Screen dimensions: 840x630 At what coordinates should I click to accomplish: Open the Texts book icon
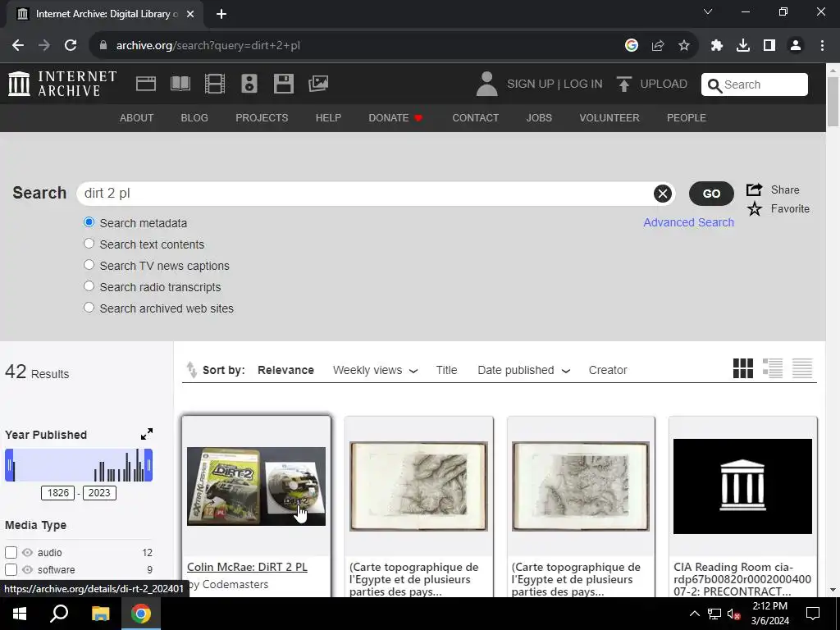tap(180, 84)
